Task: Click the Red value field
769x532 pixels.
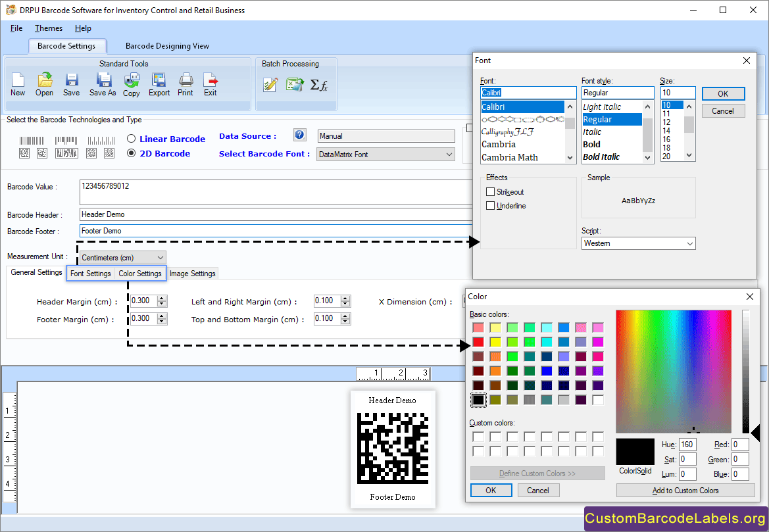Action: [740, 445]
